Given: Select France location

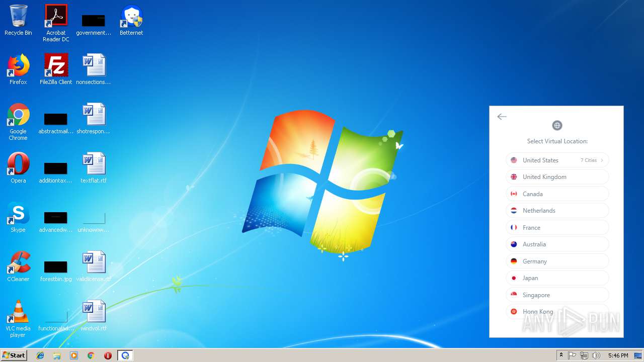Looking at the screenshot, I should [x=557, y=228].
